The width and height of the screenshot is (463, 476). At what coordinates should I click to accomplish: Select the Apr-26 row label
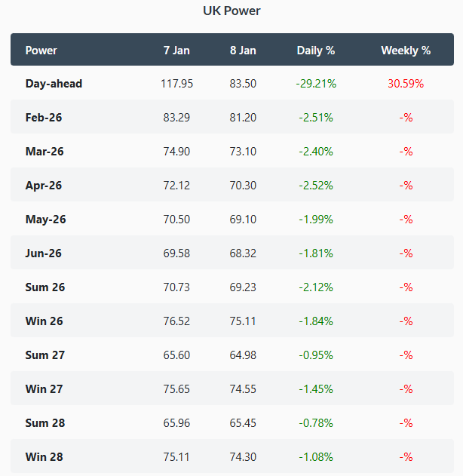[x=44, y=186]
